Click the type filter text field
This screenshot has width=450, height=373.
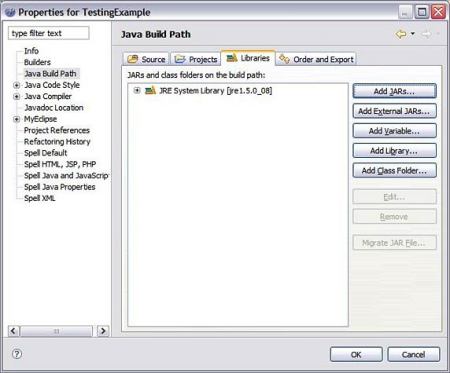(x=49, y=33)
